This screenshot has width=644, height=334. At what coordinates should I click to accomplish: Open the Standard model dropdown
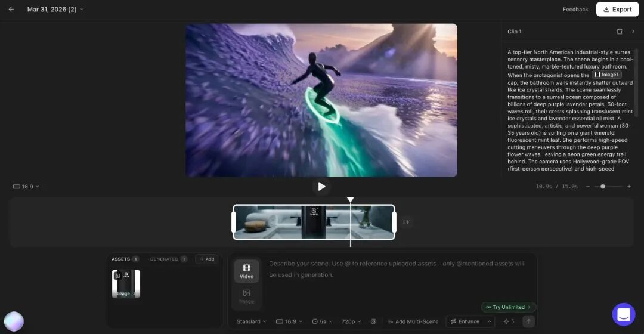[x=251, y=321]
